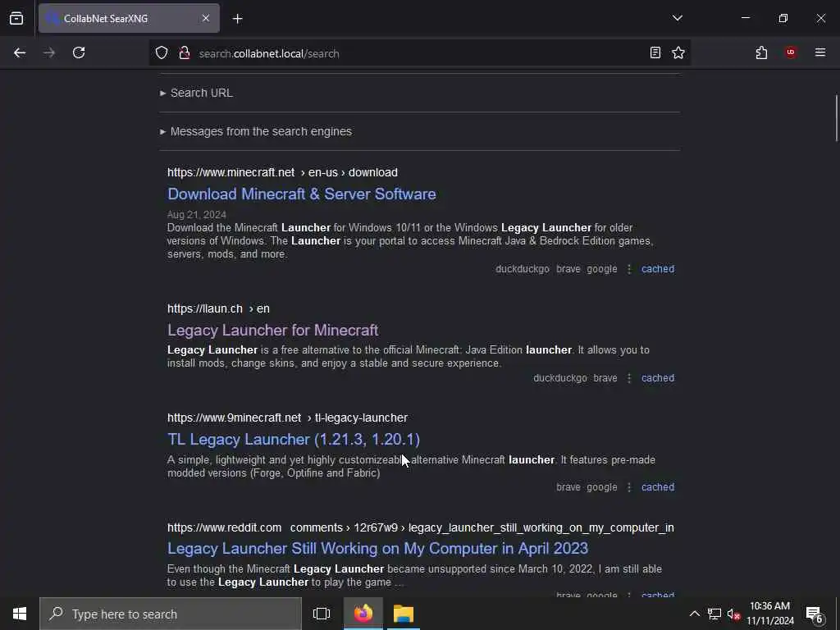Viewport: 840px width, 630px height.
Task: Open cached version of llaun.ch result
Action: (x=658, y=378)
